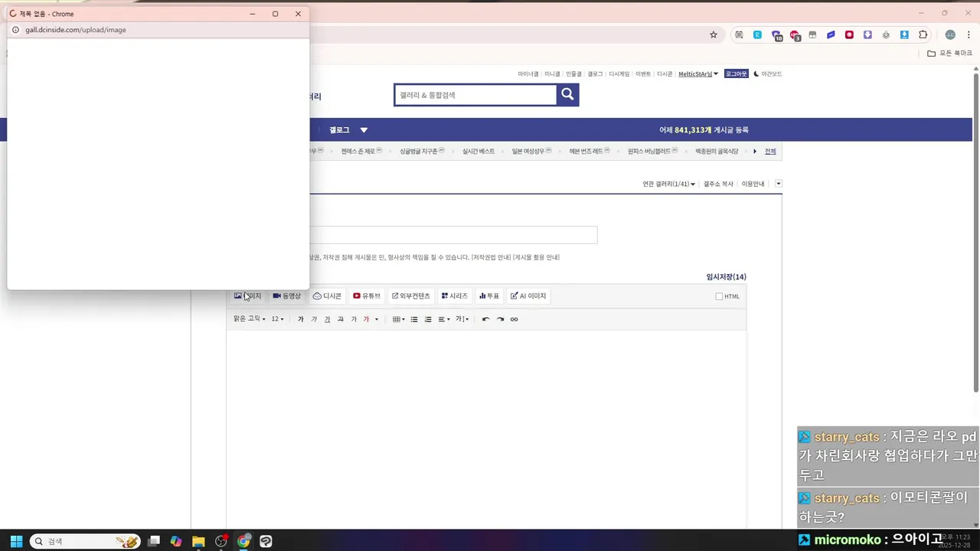This screenshot has height=551, width=980.
Task: Click the blue download extension icon
Action: [x=904, y=34]
